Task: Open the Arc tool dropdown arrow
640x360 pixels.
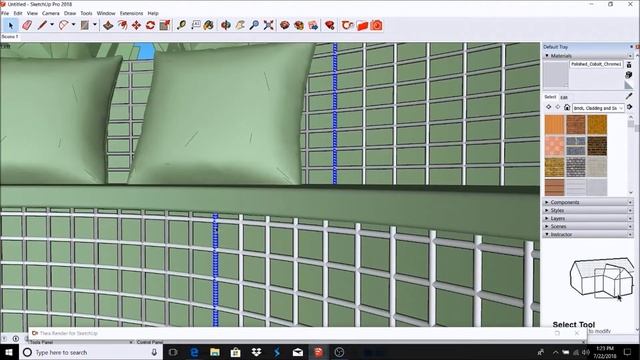Action: [x=73, y=25]
